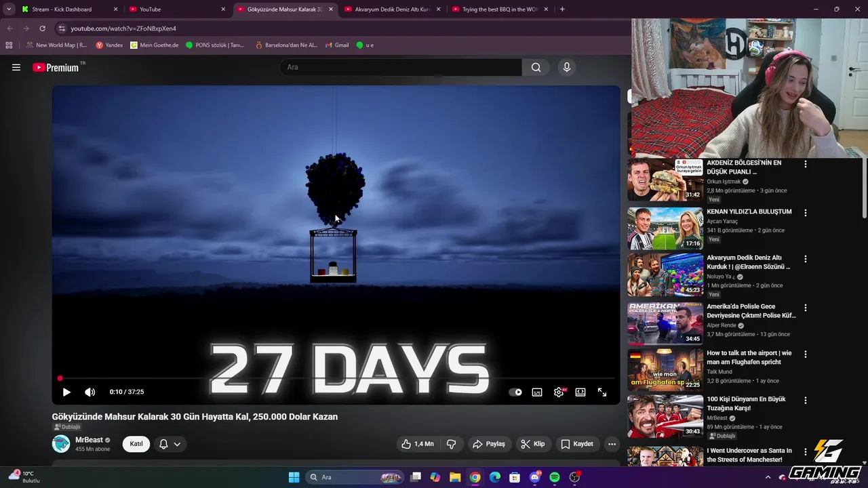Open options menu for KENAN YILDIZ'LA video
868x488 pixels.
[806, 213]
